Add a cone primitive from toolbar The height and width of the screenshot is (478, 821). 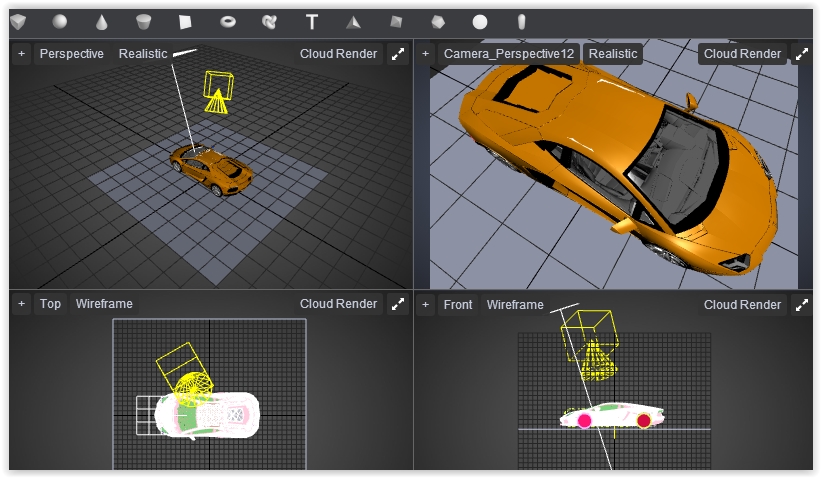[102, 21]
